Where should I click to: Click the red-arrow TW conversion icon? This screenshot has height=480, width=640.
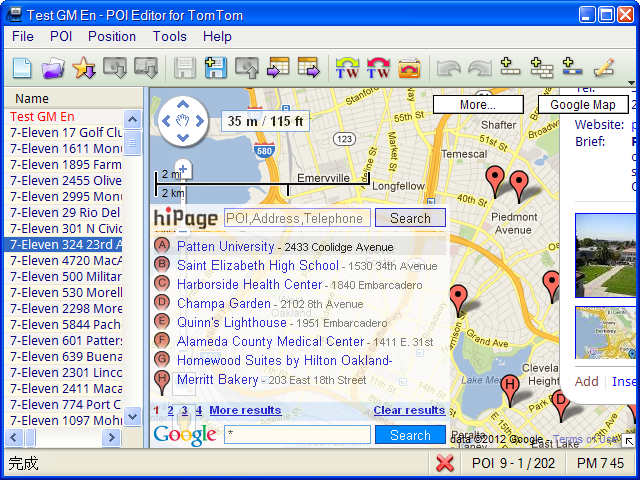coord(378,68)
